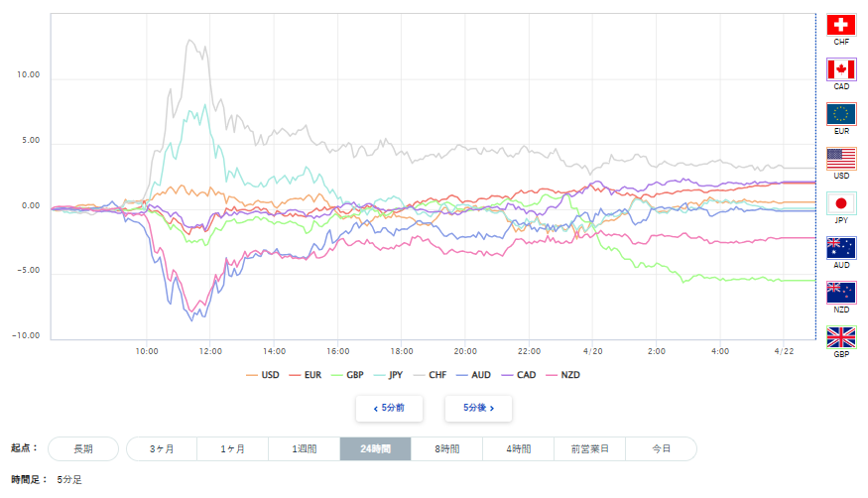
Task: Click the -10.00 y-axis label
Action: [x=26, y=335]
